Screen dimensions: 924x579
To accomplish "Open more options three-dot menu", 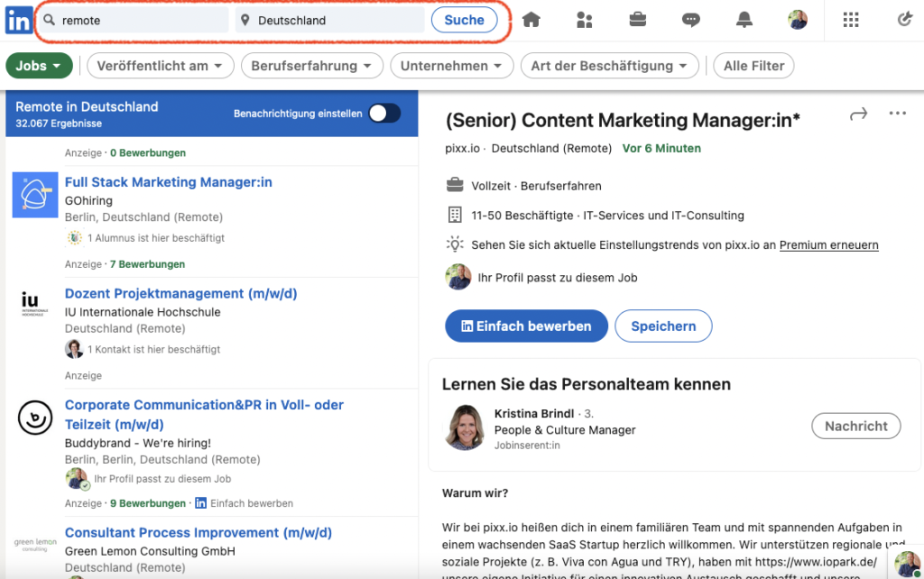I will click(x=897, y=113).
